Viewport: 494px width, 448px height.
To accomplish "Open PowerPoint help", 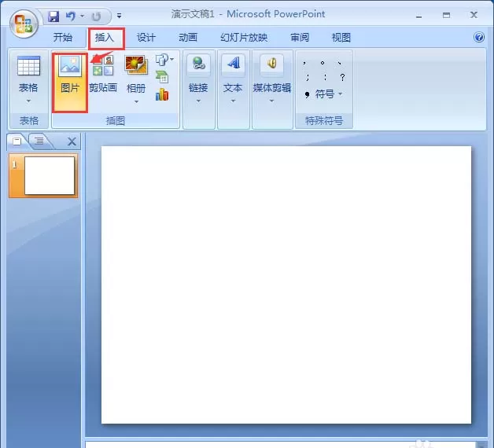I will (x=479, y=37).
